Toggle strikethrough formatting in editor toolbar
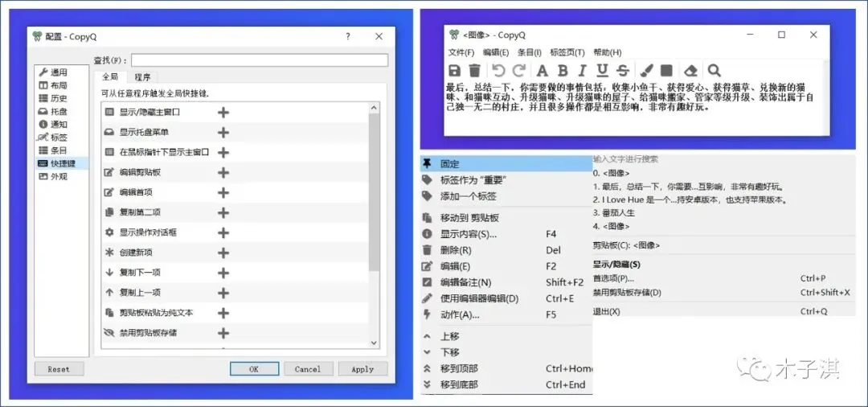Image resolution: width=868 pixels, height=407 pixels. point(623,70)
